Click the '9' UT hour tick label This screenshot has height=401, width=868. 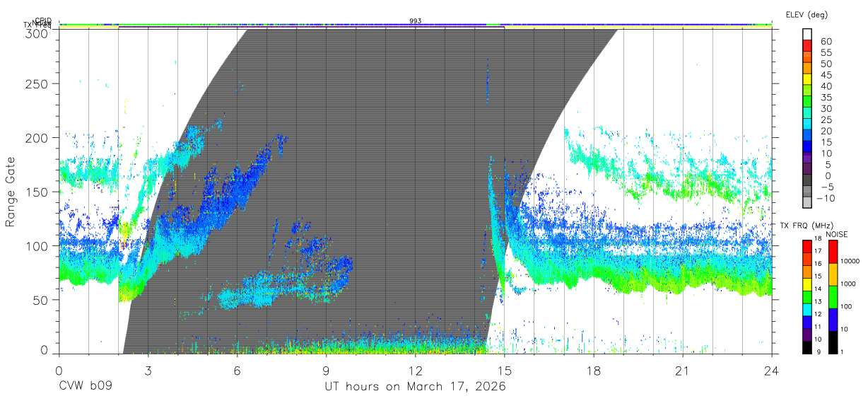(326, 371)
